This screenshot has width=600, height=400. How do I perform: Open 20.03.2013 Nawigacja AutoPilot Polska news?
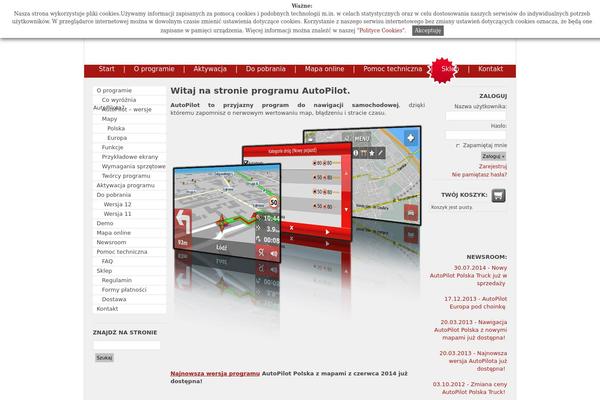(x=471, y=330)
